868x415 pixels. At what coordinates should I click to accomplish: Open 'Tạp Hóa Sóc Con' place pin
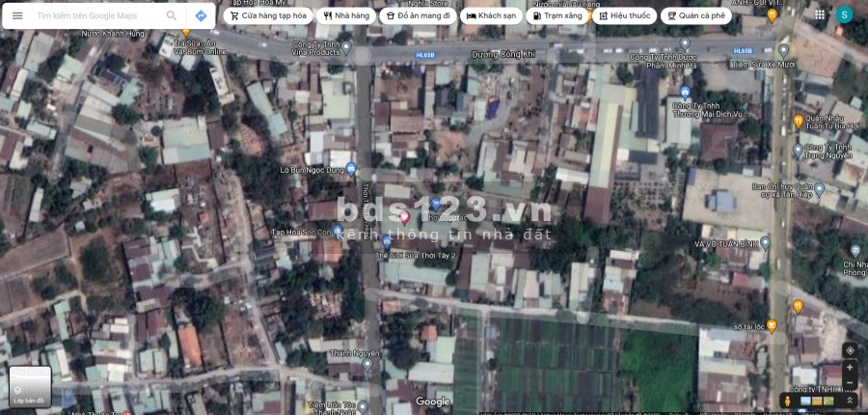point(338,231)
